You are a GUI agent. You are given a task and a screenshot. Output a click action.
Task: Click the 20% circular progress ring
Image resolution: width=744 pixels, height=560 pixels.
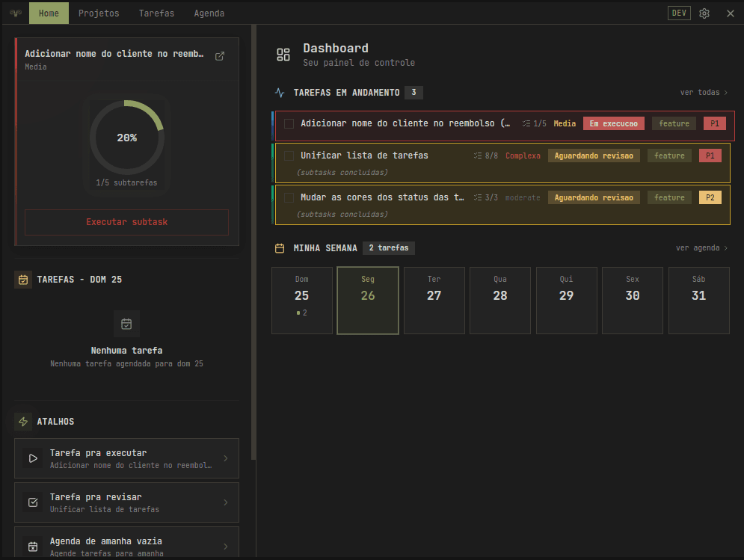(127, 138)
